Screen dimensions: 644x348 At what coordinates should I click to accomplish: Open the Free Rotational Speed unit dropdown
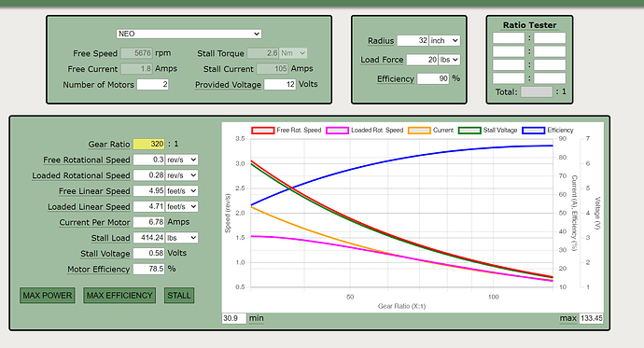pos(182,160)
